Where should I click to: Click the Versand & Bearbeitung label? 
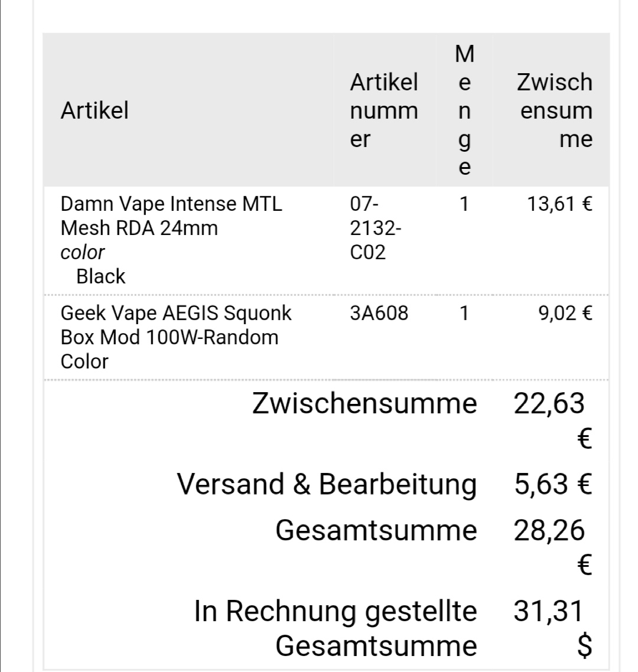pos(327,484)
